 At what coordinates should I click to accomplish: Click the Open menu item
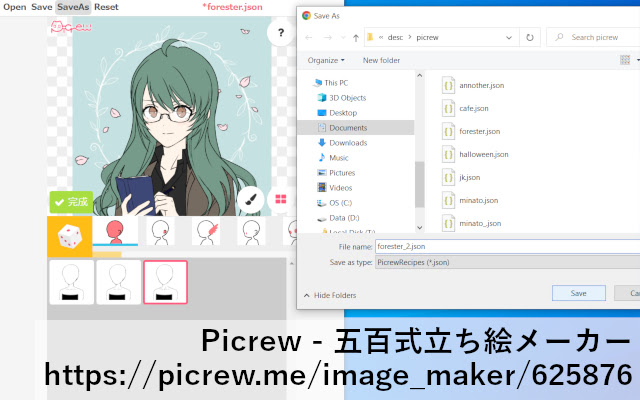pos(15,7)
